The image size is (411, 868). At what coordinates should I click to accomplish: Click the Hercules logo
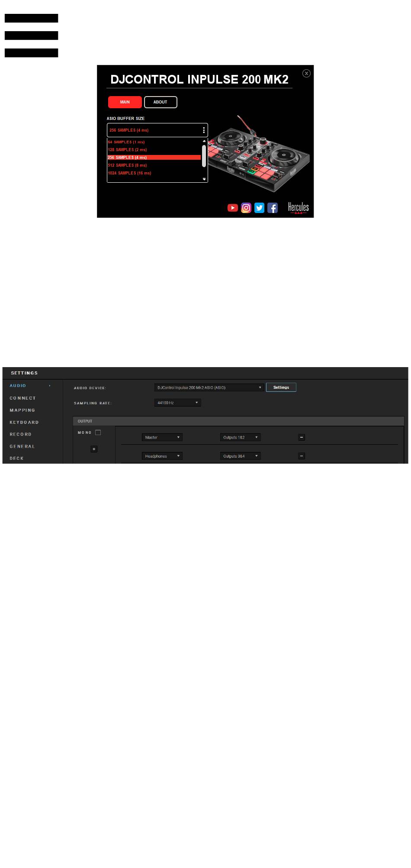299,208
